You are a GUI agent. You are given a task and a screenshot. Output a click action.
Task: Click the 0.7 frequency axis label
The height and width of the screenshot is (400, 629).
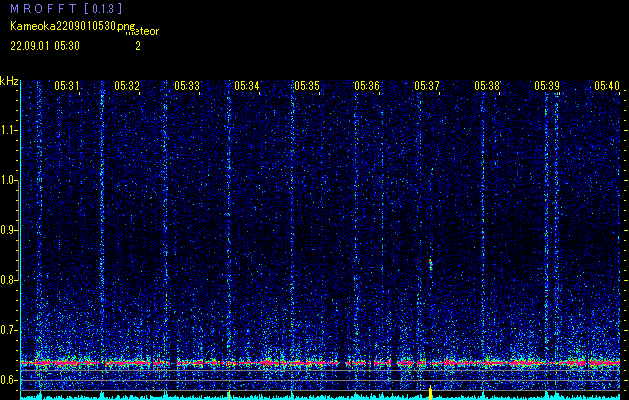point(8,330)
